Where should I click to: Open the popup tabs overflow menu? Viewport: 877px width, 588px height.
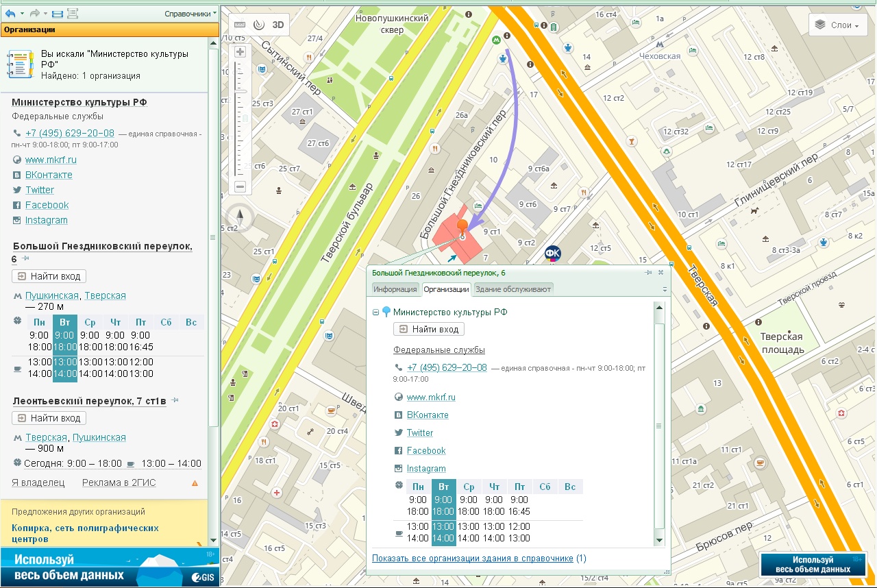pyautogui.click(x=665, y=290)
